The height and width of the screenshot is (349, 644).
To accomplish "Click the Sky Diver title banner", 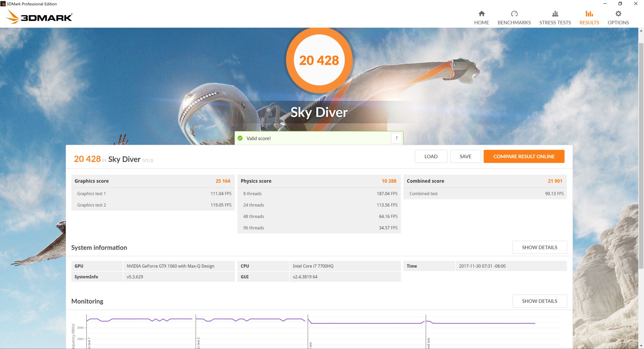I will tap(319, 112).
